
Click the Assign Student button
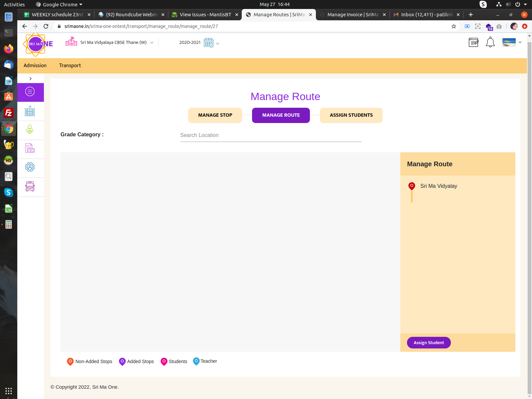coord(429,343)
